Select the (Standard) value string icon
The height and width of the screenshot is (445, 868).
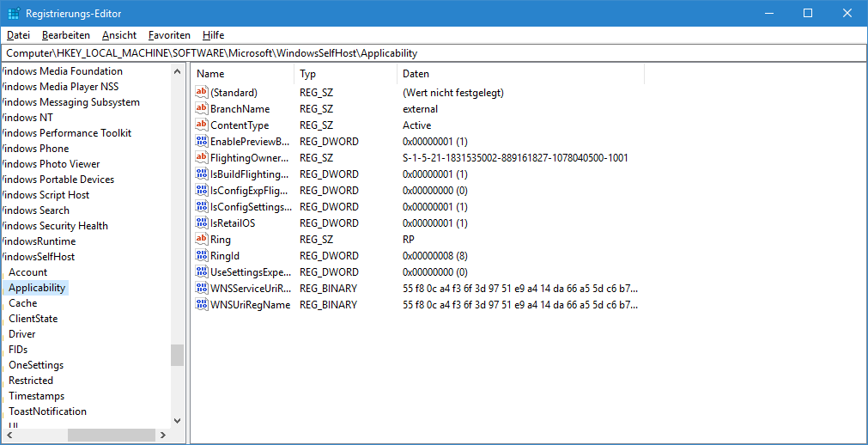point(202,93)
